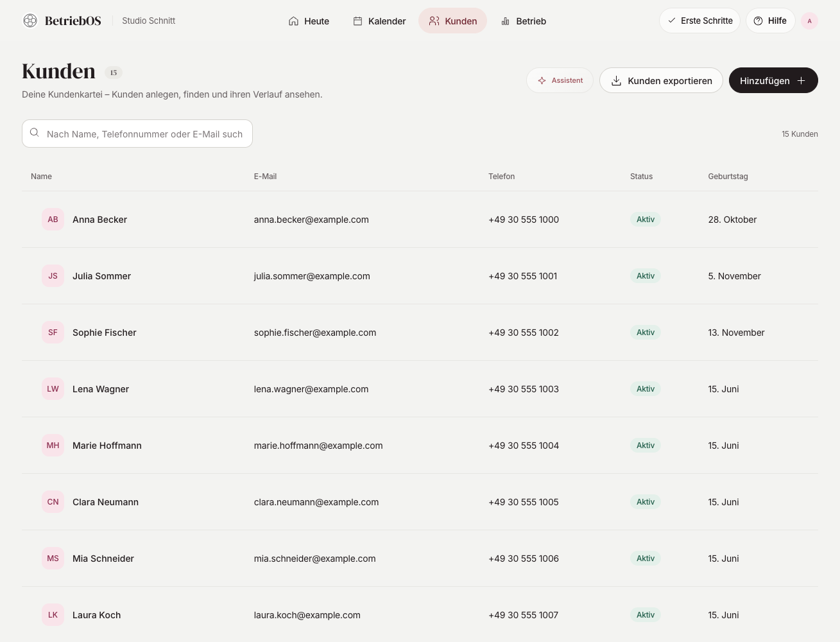Click Lena Wagner's Aktiv status badge

pos(646,389)
